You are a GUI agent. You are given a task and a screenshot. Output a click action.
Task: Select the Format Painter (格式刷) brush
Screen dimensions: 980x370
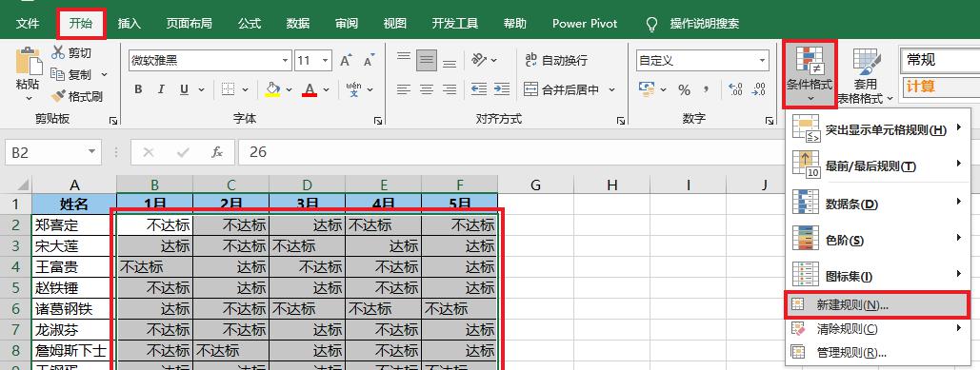coord(58,96)
